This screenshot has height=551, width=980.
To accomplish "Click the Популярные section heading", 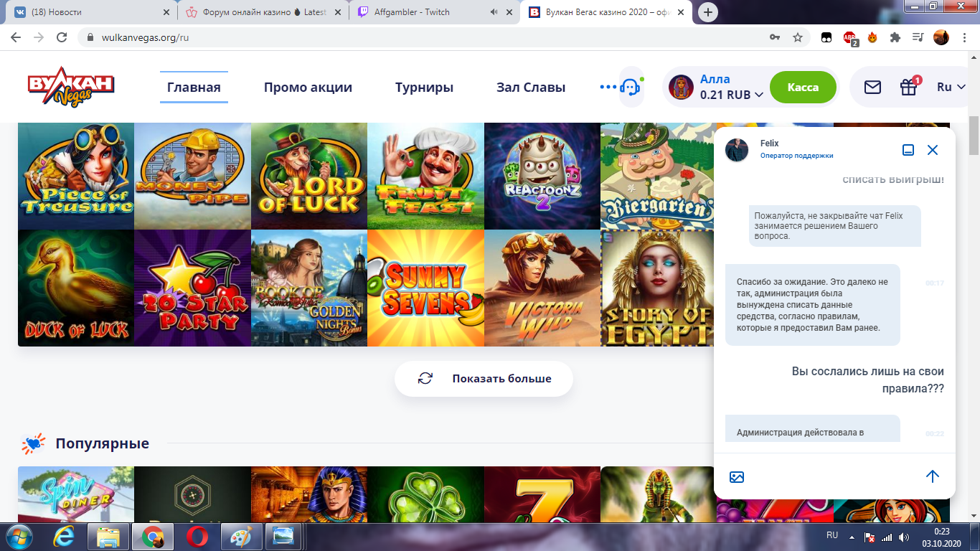I will [x=103, y=443].
